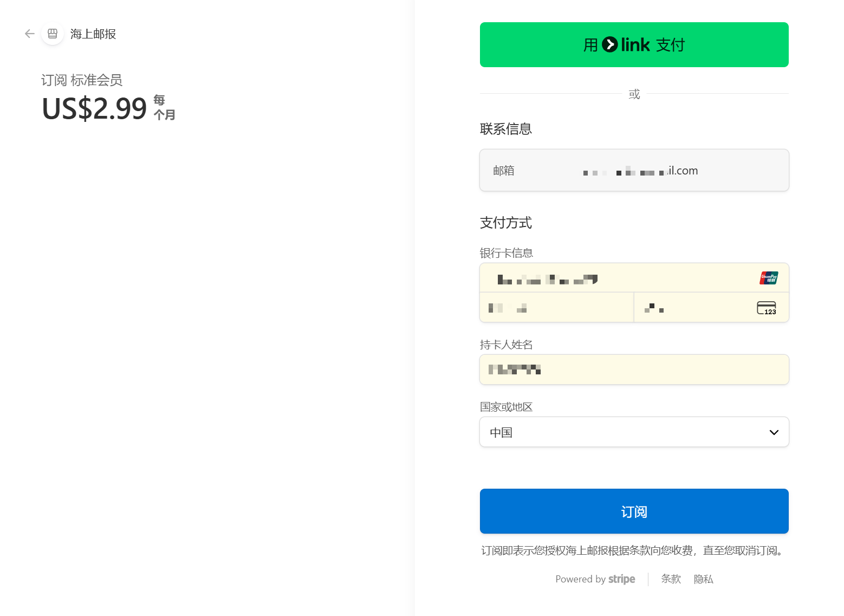Image resolution: width=844 pixels, height=616 pixels.
Task: Focus the card CVC security code field
Action: coord(693,308)
